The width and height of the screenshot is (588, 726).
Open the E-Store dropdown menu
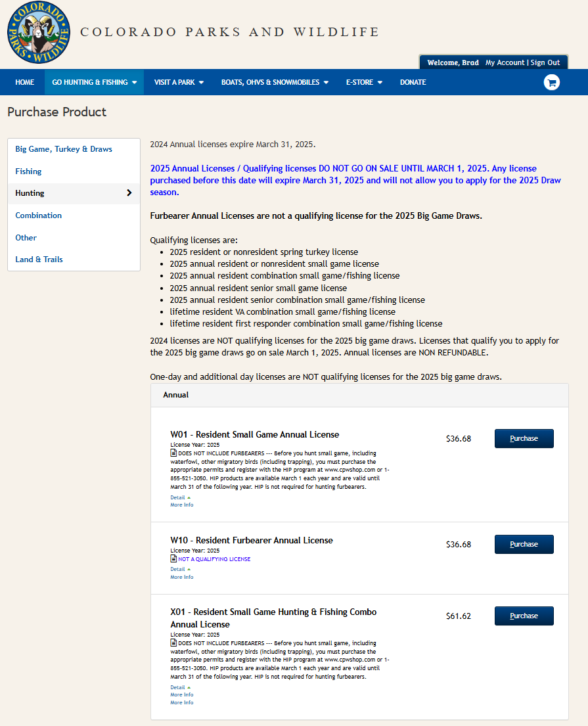364,82
